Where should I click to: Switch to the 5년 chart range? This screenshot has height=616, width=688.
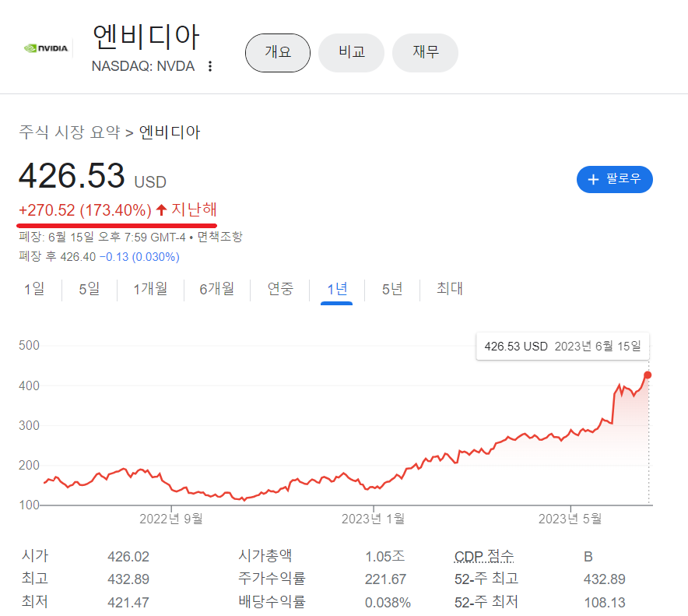391,288
